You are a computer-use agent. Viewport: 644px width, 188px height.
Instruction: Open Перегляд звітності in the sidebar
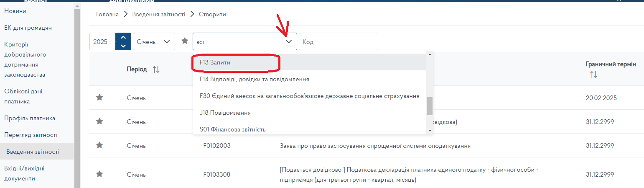31,135
